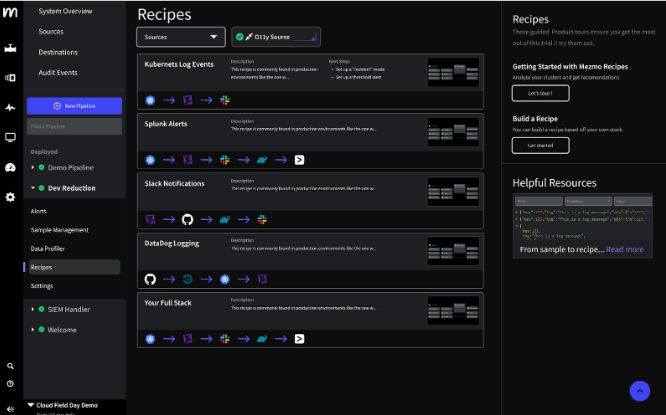Image resolution: width=666 pixels, height=415 pixels.
Task: Click the Kubernetes icon in Kubernets Log Events
Action: (150, 100)
